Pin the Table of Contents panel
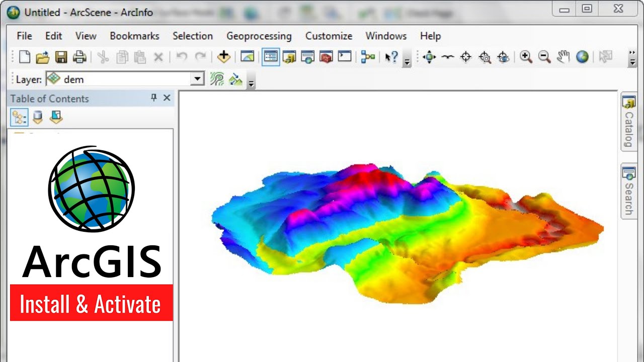The height and width of the screenshot is (362, 644). pos(154,98)
